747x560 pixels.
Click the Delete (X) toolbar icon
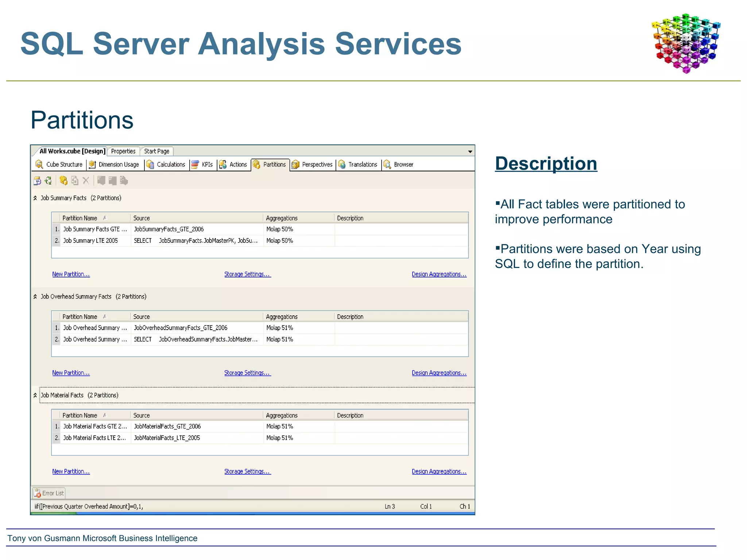(86, 180)
